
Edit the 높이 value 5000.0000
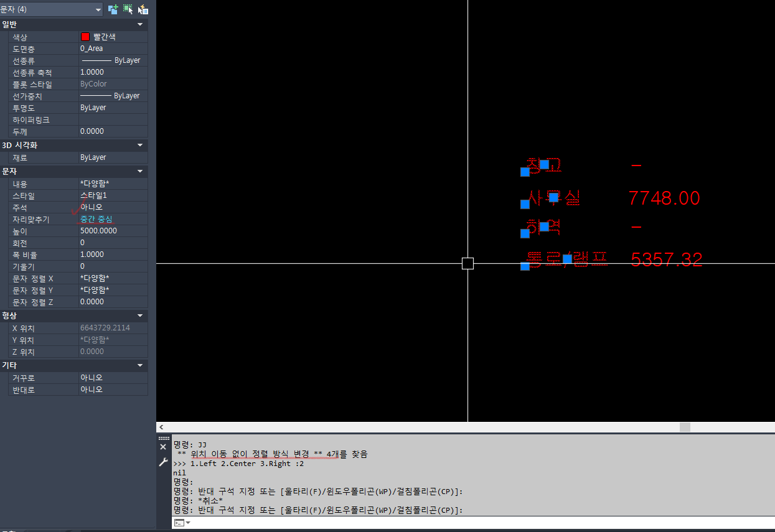tap(113, 231)
